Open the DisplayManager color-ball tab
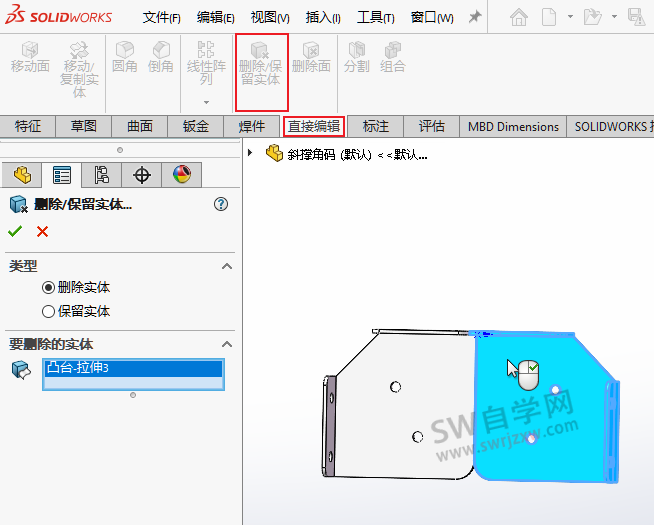Screen dimensions: 654x525 coord(182,175)
